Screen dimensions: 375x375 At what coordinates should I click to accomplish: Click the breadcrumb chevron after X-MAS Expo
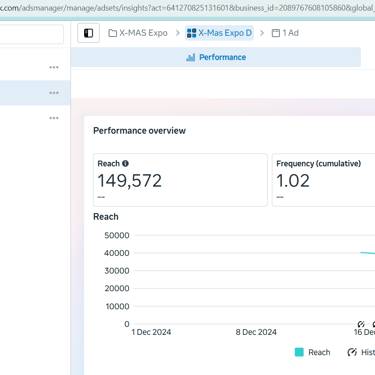[x=178, y=33]
